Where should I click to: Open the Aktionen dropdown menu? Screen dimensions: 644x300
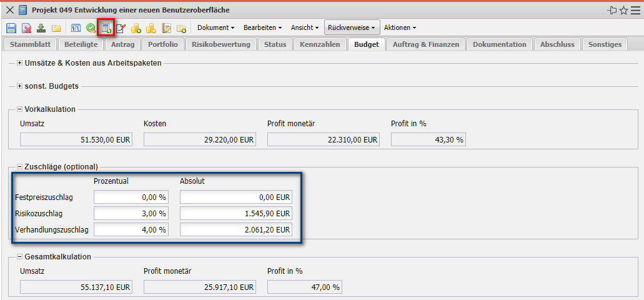[x=400, y=27]
